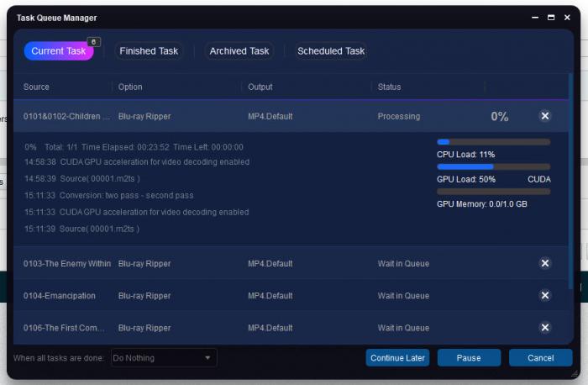Cancel the task queue

coord(540,358)
